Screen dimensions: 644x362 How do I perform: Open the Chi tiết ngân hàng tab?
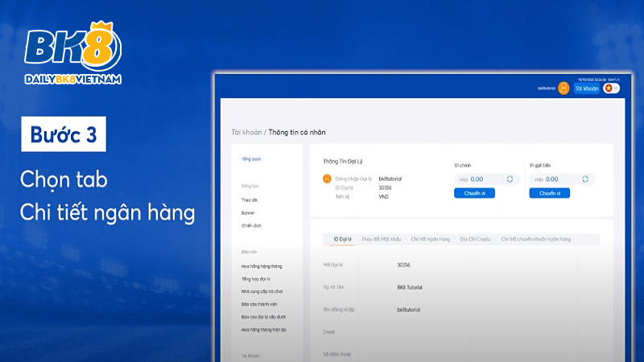430,239
